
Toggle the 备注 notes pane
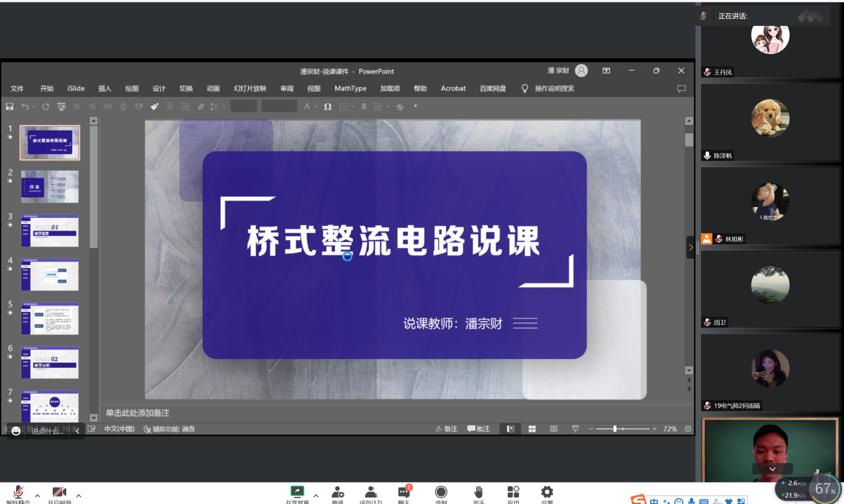[x=446, y=429]
